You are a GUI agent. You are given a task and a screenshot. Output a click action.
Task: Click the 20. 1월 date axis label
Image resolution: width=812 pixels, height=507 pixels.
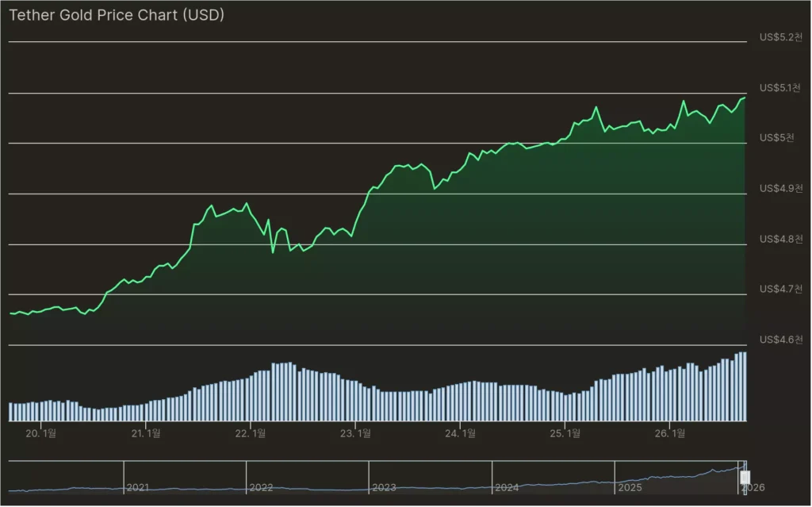41,433
